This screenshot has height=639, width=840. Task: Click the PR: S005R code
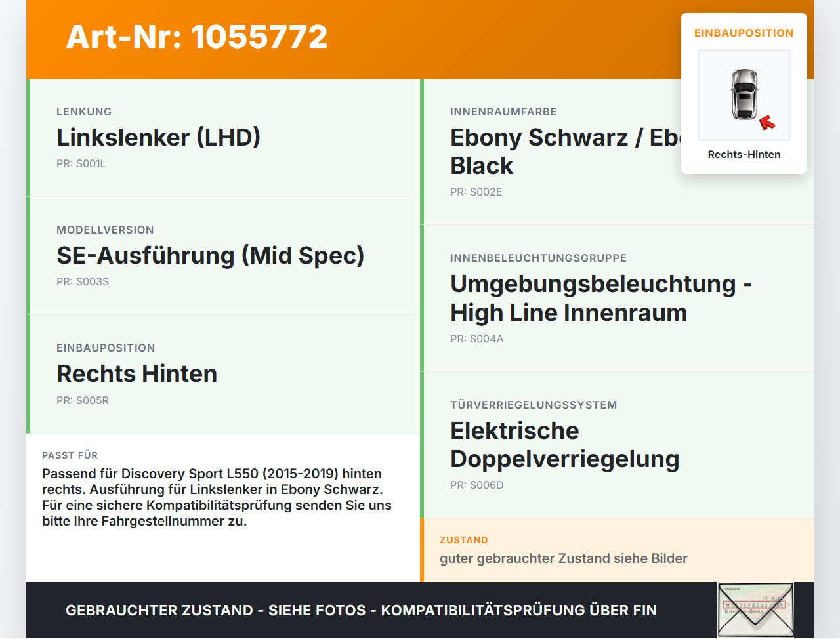[x=83, y=400]
